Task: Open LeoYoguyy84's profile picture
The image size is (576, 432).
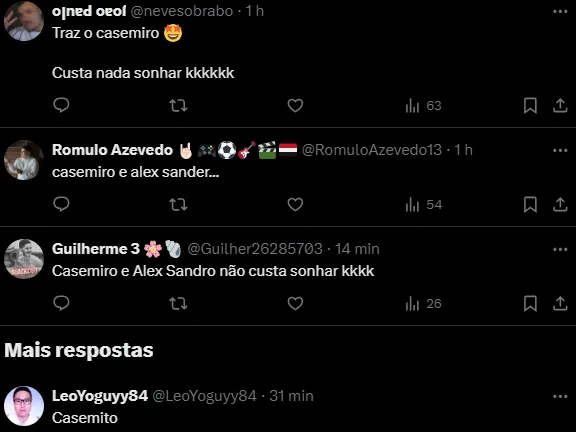Action: [x=24, y=406]
